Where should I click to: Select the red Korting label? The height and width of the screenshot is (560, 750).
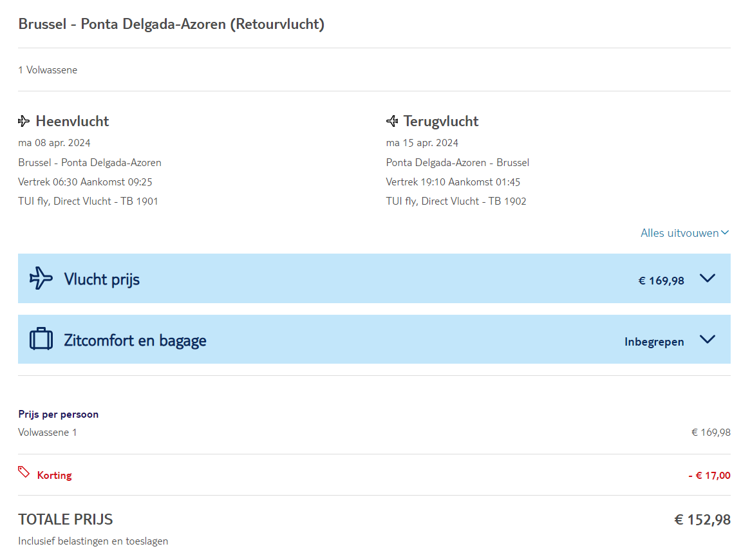pyautogui.click(x=55, y=476)
